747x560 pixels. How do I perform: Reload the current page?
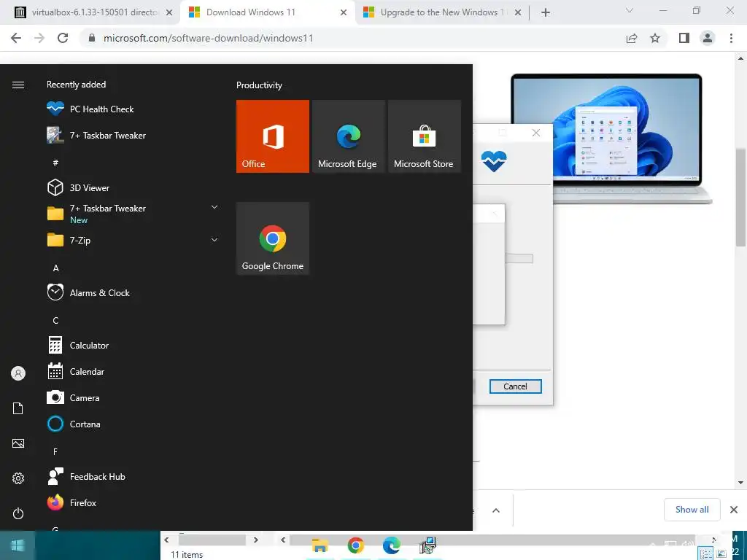[63, 38]
